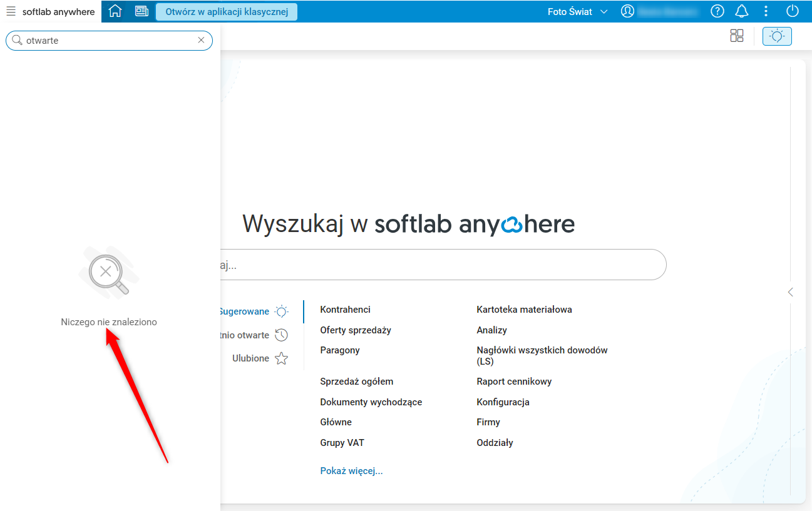Open the news panel icon
This screenshot has width=812, height=511.
pyautogui.click(x=141, y=11)
